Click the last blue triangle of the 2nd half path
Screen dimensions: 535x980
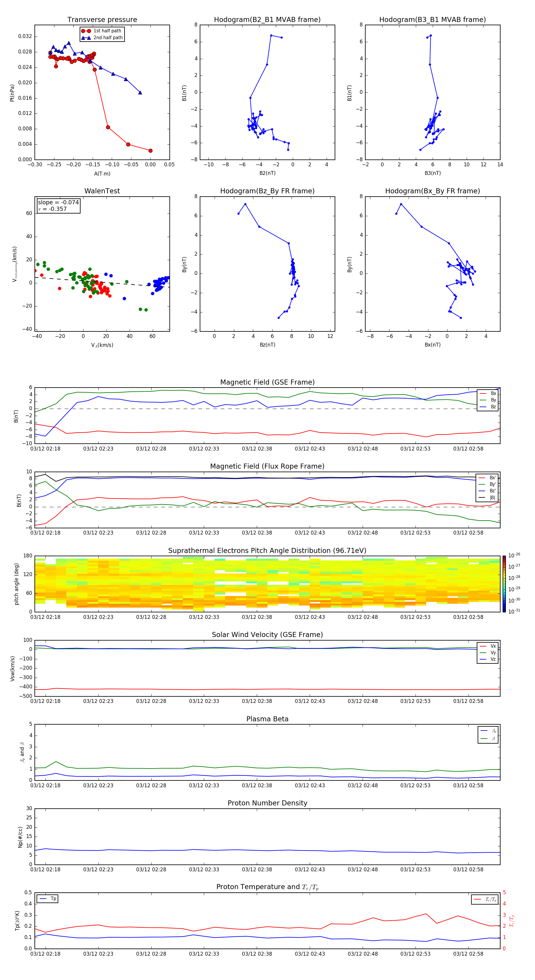[x=140, y=92]
